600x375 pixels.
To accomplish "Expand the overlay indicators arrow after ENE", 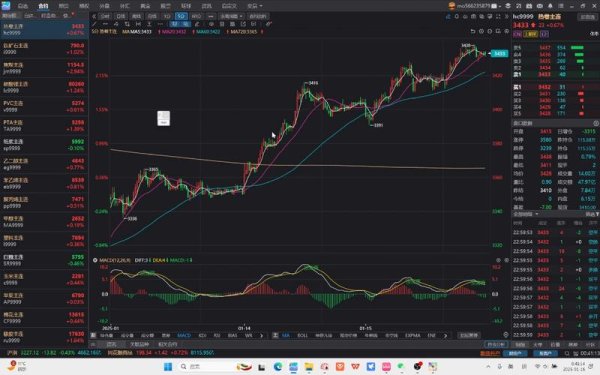I will [445, 336].
